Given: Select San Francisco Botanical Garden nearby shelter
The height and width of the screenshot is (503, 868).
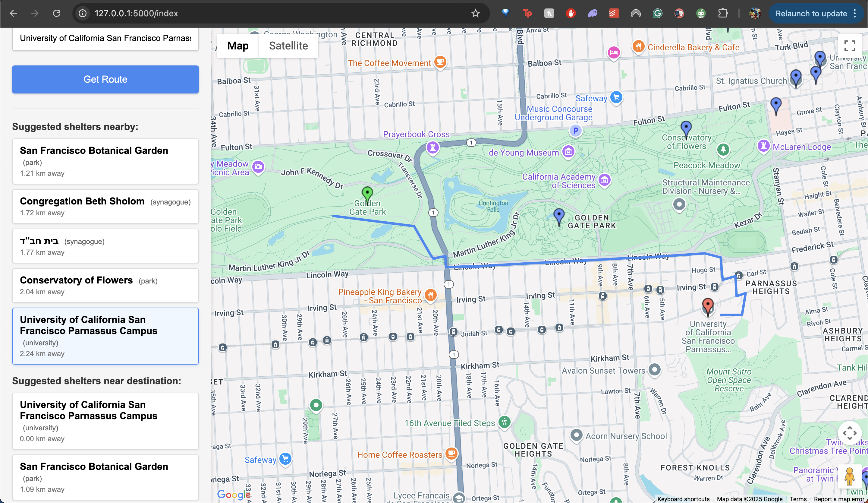Looking at the screenshot, I should [x=105, y=161].
